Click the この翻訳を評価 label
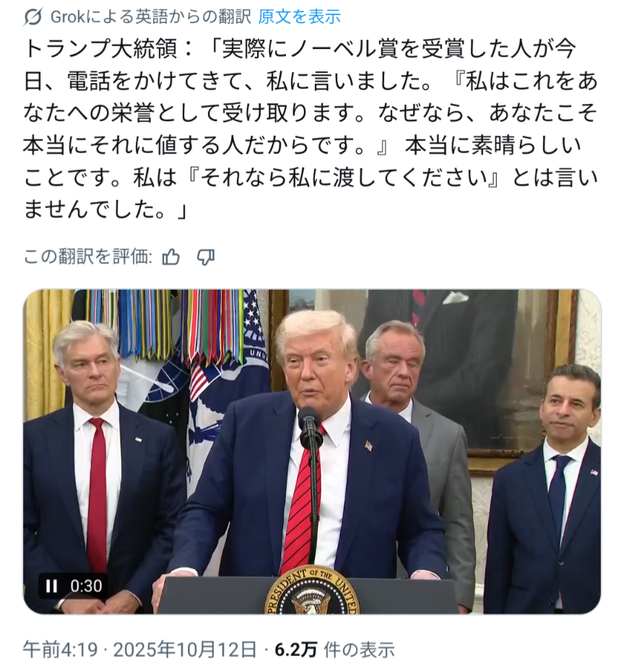Viewport: 624px width, 672px height. pyautogui.click(x=88, y=257)
